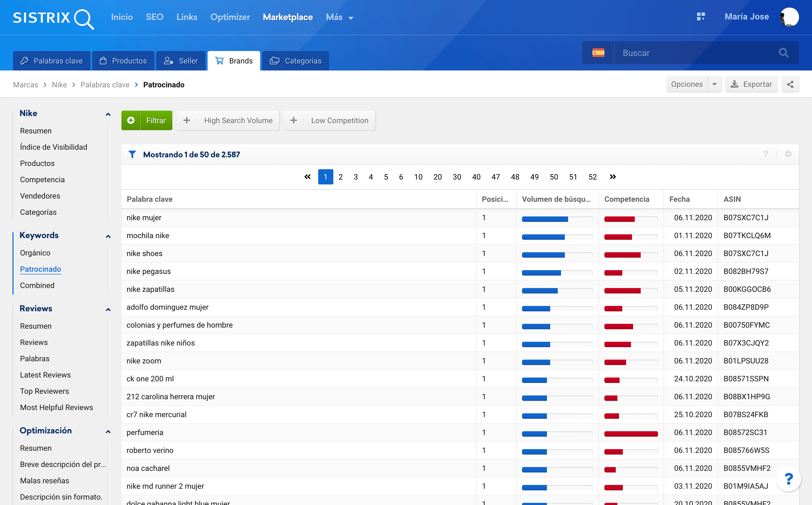Add the Low Competition filter

coord(329,121)
